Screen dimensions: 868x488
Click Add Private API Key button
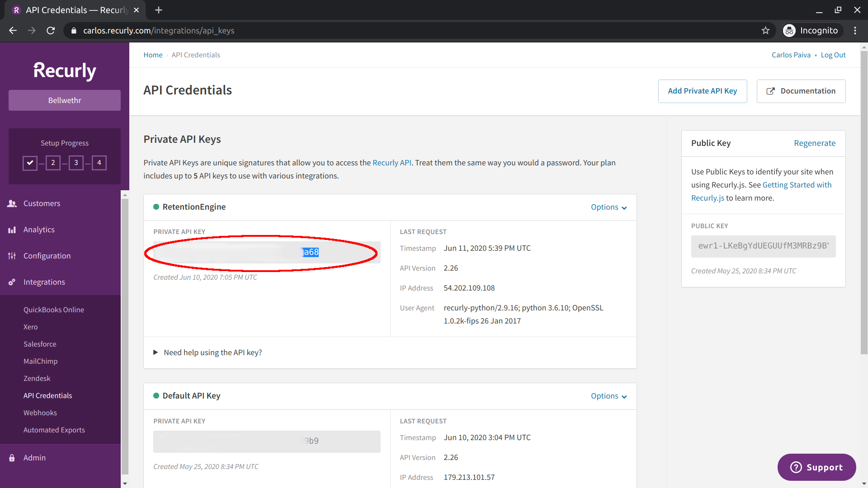(702, 90)
